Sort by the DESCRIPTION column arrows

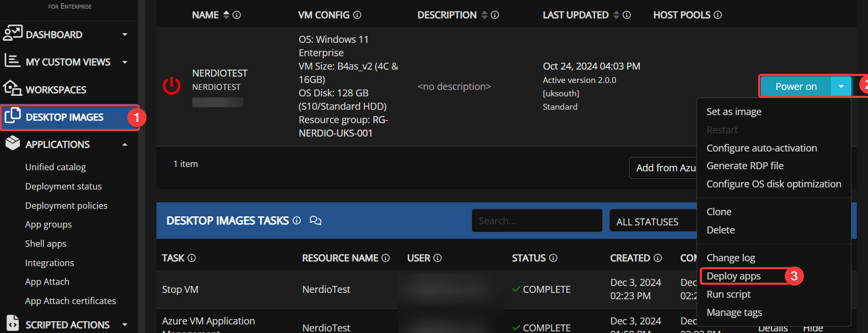pos(484,15)
